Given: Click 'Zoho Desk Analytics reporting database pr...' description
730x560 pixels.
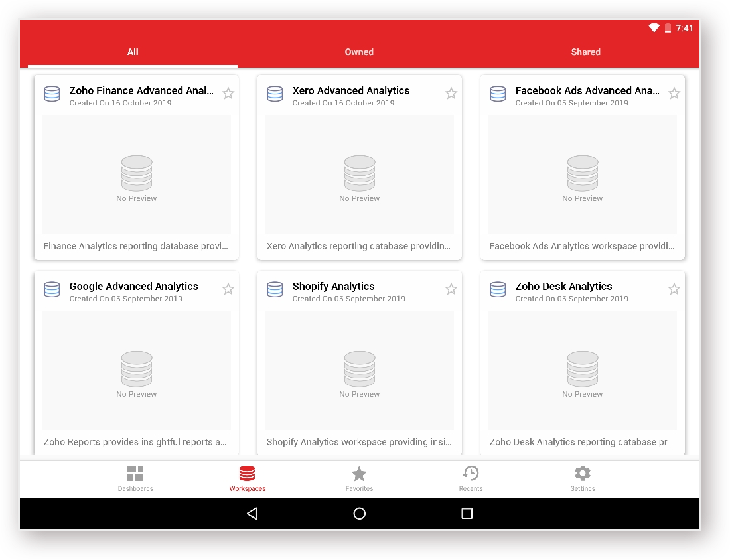Looking at the screenshot, I should pos(581,442).
